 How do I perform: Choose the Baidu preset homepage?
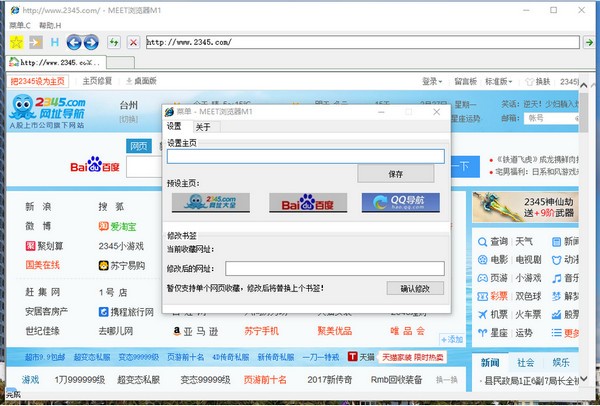point(308,202)
